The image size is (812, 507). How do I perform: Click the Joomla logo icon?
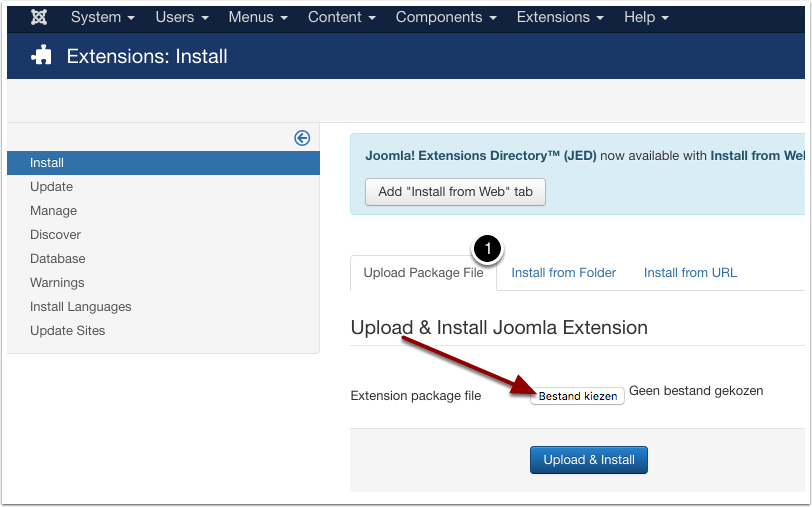point(39,17)
